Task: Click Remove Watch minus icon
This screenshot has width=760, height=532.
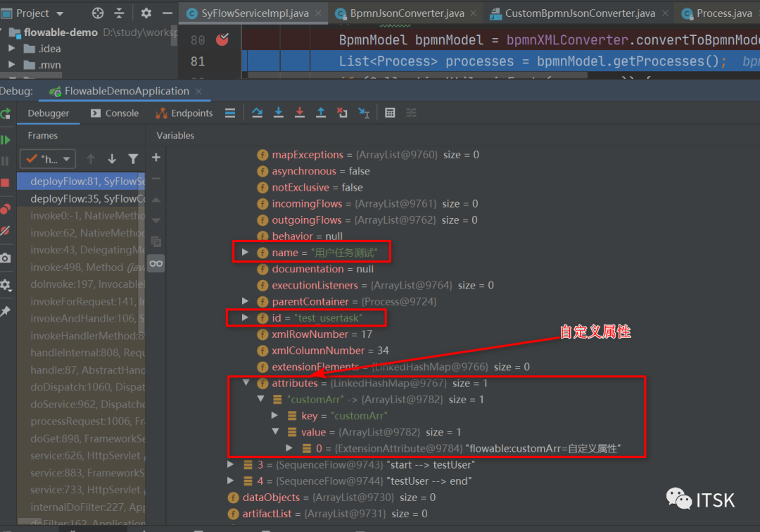Action: [x=156, y=178]
